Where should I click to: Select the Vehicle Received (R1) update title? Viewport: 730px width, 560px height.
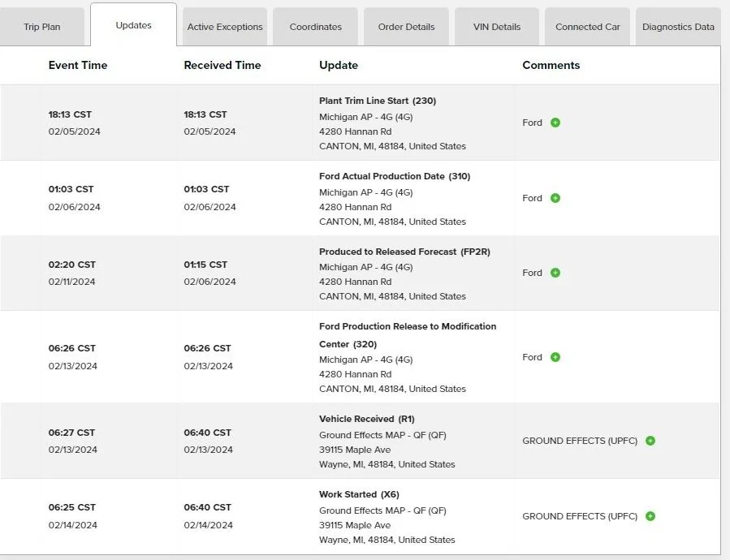point(367,419)
